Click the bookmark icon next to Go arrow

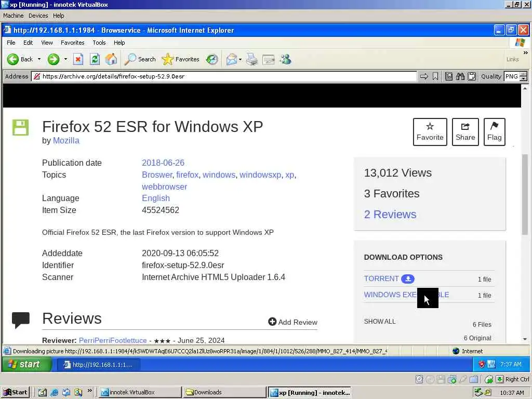tap(435, 76)
